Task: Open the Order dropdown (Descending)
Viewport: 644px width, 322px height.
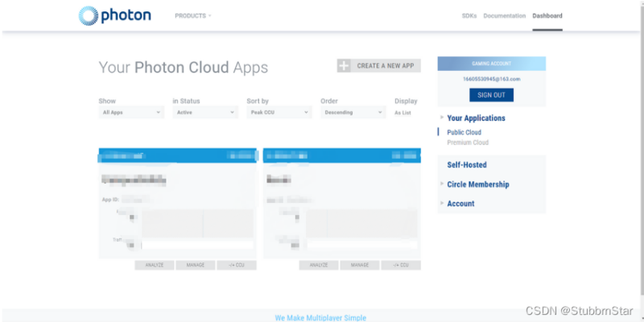Action: (x=353, y=113)
